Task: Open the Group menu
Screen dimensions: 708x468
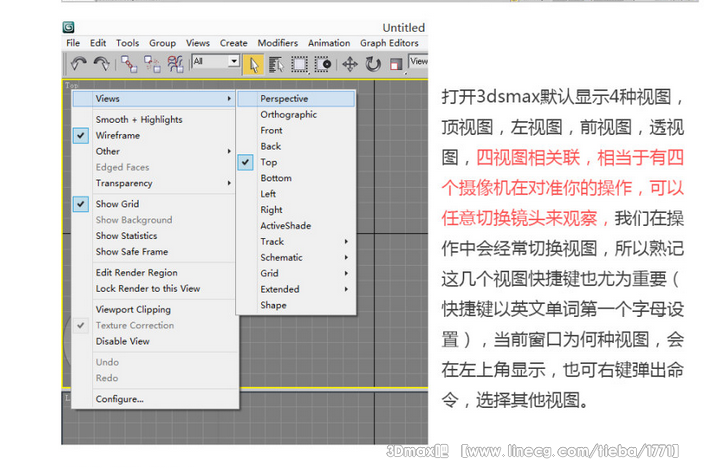Action: click(162, 43)
